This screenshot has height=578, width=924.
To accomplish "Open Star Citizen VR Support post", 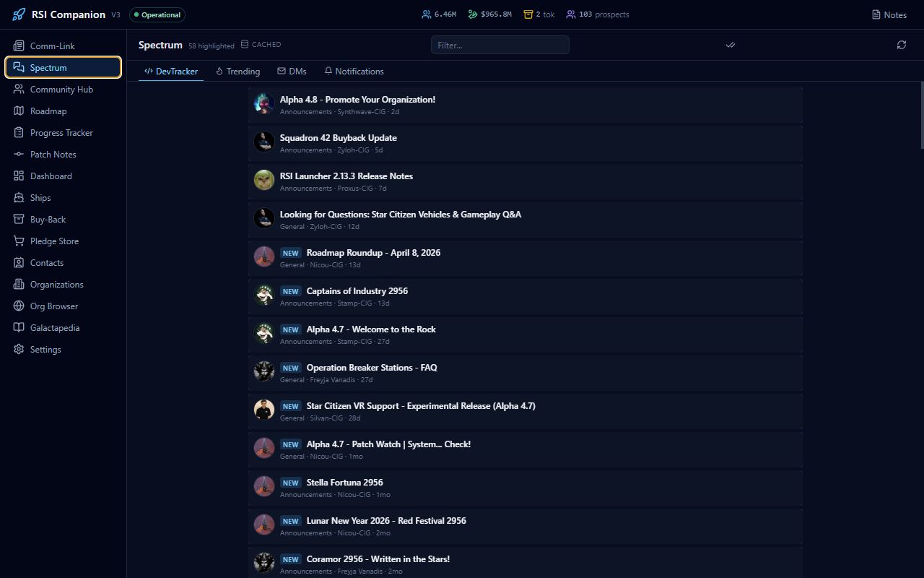I will [526, 412].
